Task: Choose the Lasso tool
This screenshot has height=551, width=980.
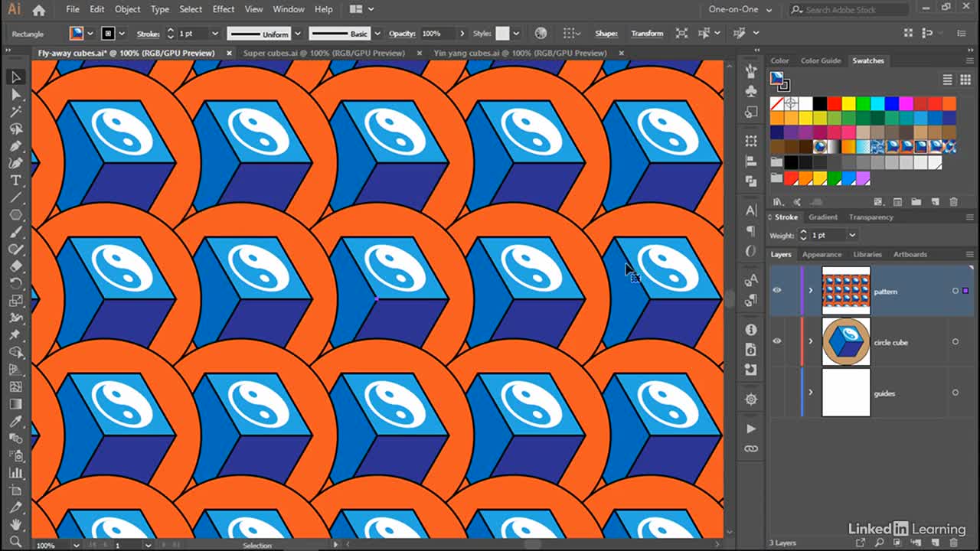Action: tap(16, 129)
